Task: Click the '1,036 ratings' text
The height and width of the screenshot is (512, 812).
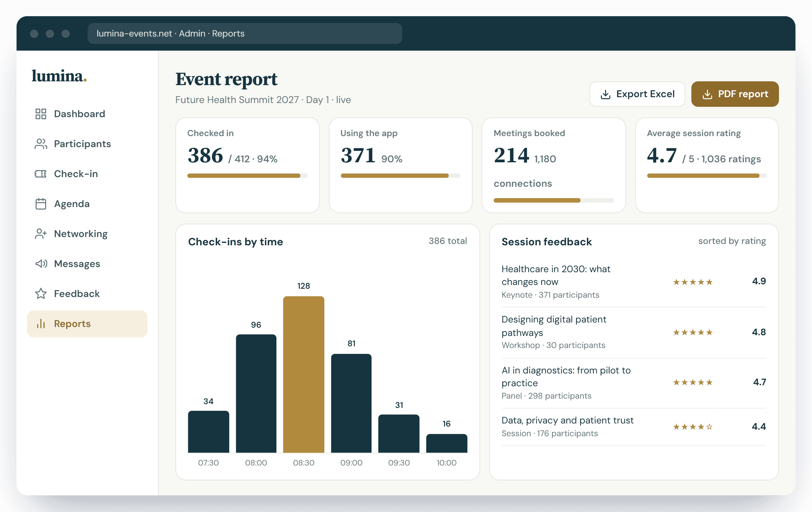Action: pos(731,159)
